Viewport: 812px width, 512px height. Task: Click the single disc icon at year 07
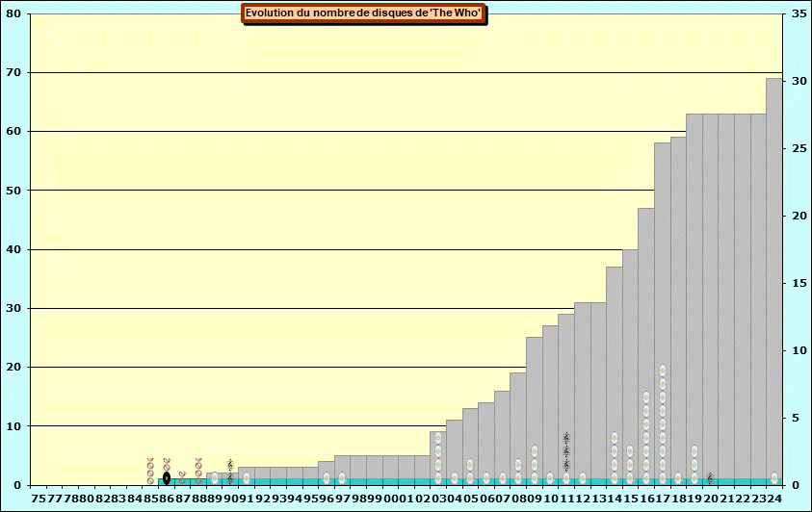[502, 478]
